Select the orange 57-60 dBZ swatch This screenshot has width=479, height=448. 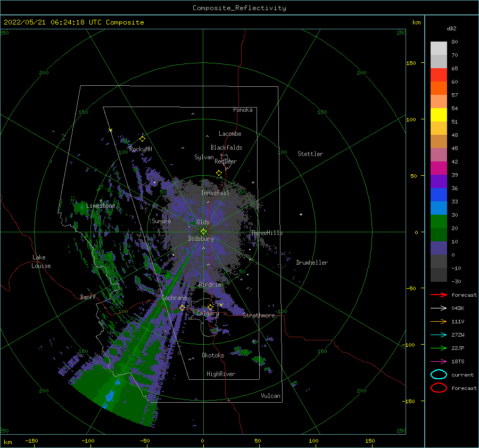(x=439, y=88)
